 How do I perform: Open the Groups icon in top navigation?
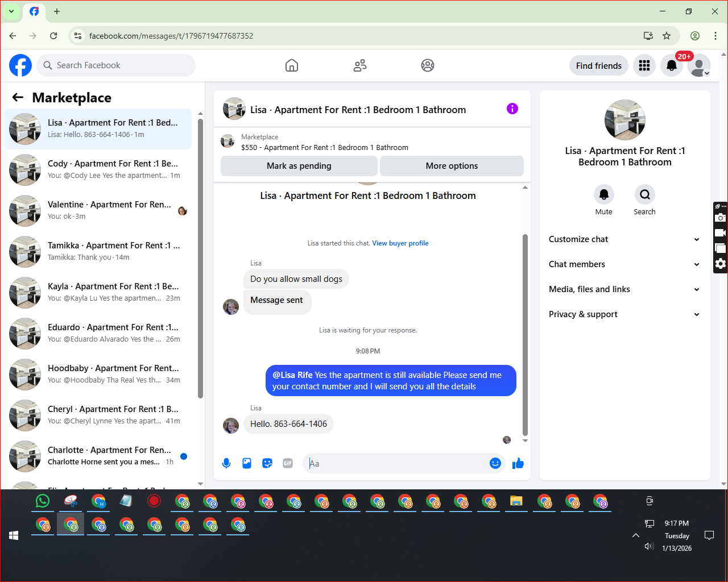[x=428, y=65]
